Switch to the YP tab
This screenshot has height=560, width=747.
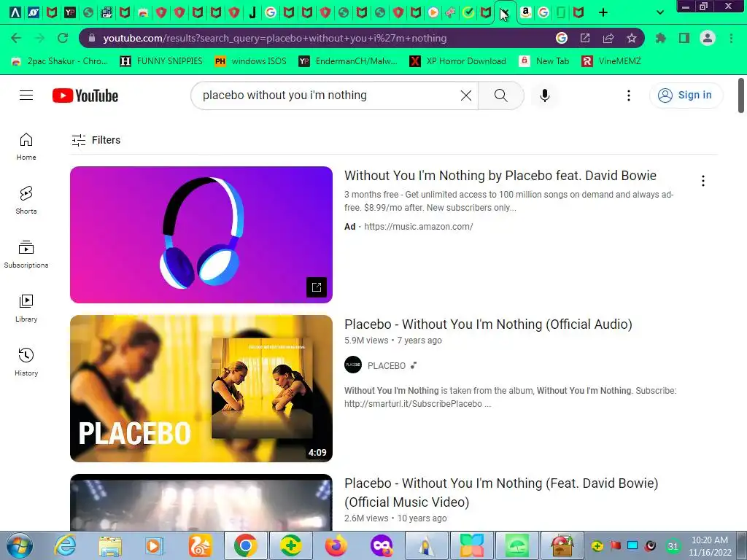(x=69, y=12)
